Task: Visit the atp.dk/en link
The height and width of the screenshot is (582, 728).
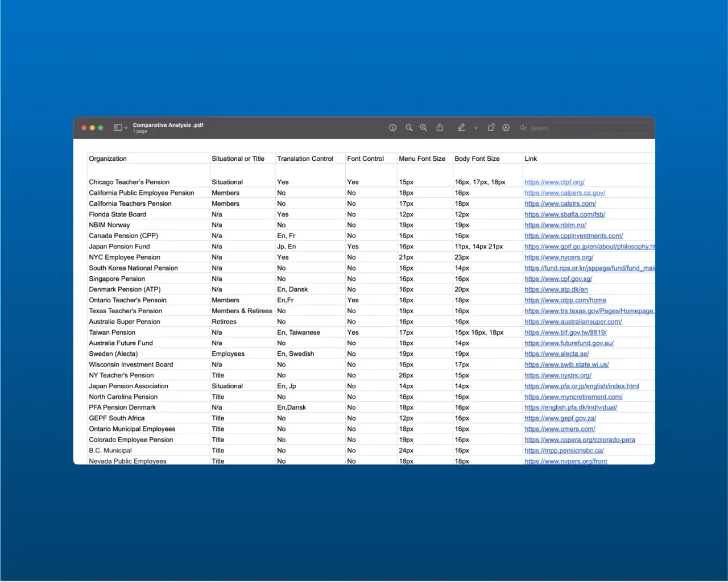Action: [x=556, y=290]
